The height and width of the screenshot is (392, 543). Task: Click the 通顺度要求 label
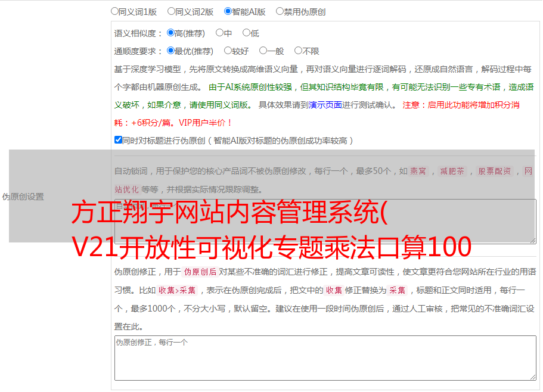click(138, 51)
